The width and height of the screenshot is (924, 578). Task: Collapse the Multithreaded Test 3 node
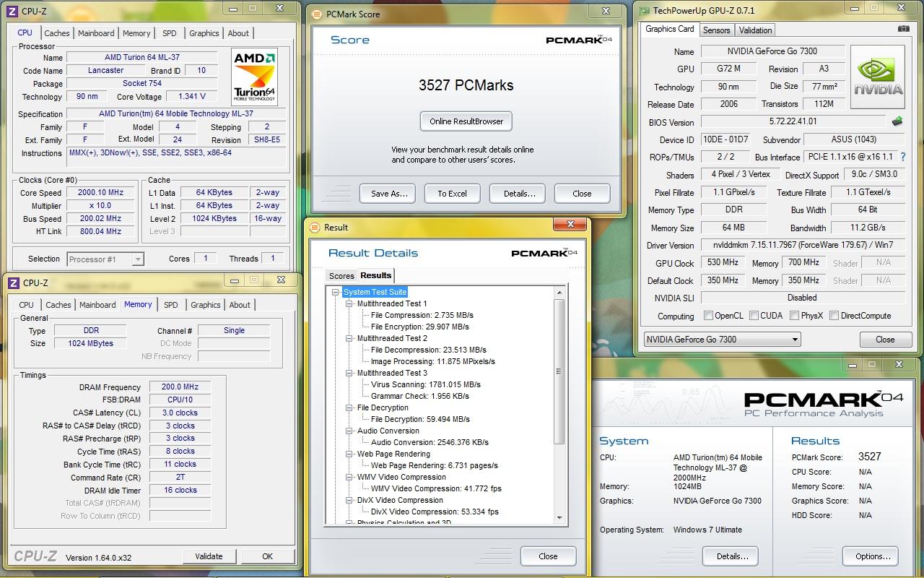(349, 373)
